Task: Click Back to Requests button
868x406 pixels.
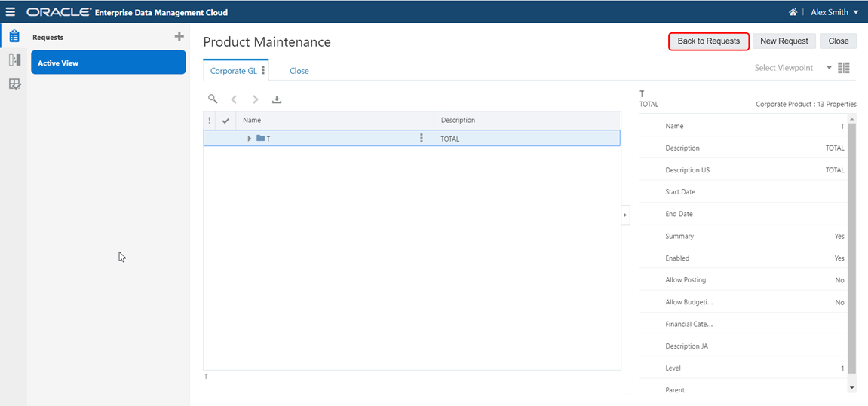Action: (709, 41)
